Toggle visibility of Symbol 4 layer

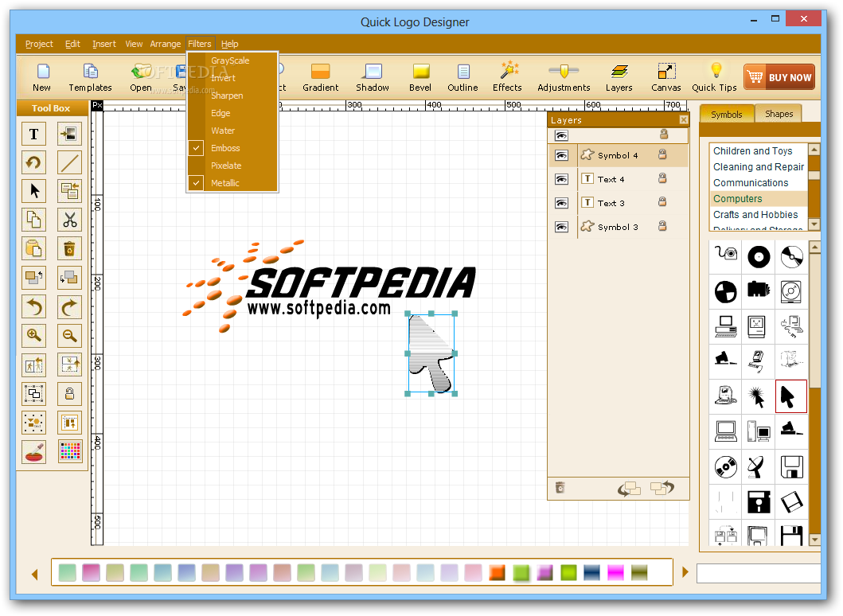coord(562,155)
